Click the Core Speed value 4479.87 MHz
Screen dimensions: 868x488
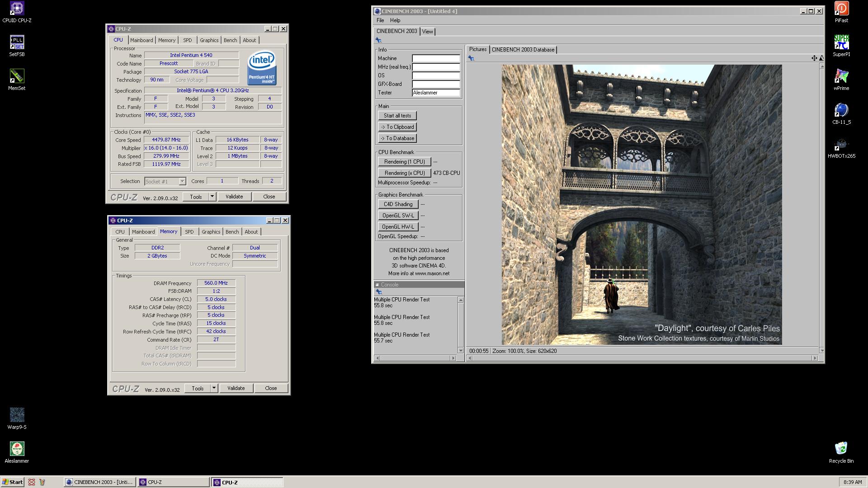pos(166,140)
